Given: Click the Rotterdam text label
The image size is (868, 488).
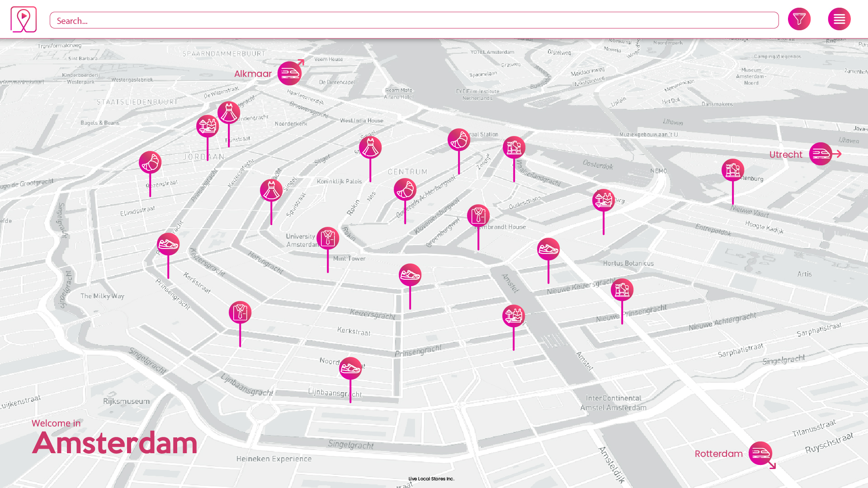Looking at the screenshot, I should (718, 454).
